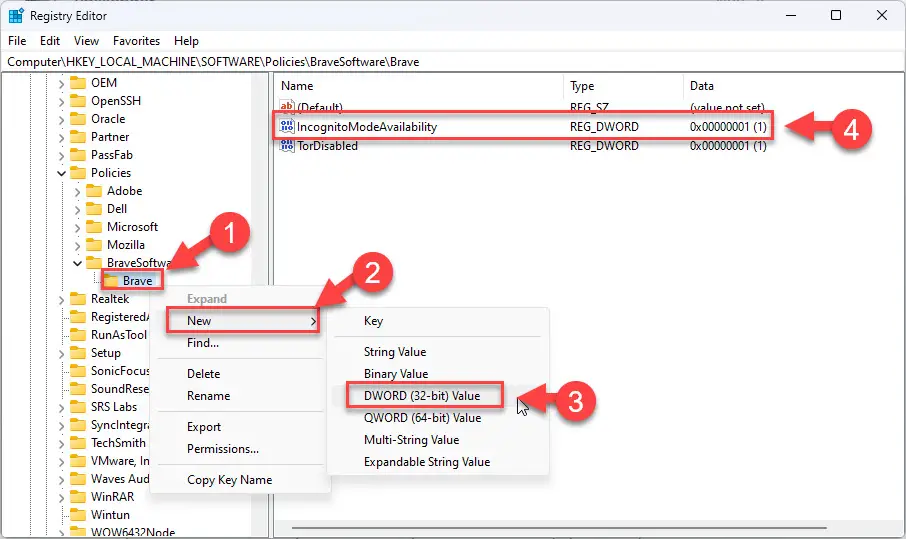The width and height of the screenshot is (906, 539).
Task: Click the Waves Audio folder icon
Action: click(x=77, y=479)
